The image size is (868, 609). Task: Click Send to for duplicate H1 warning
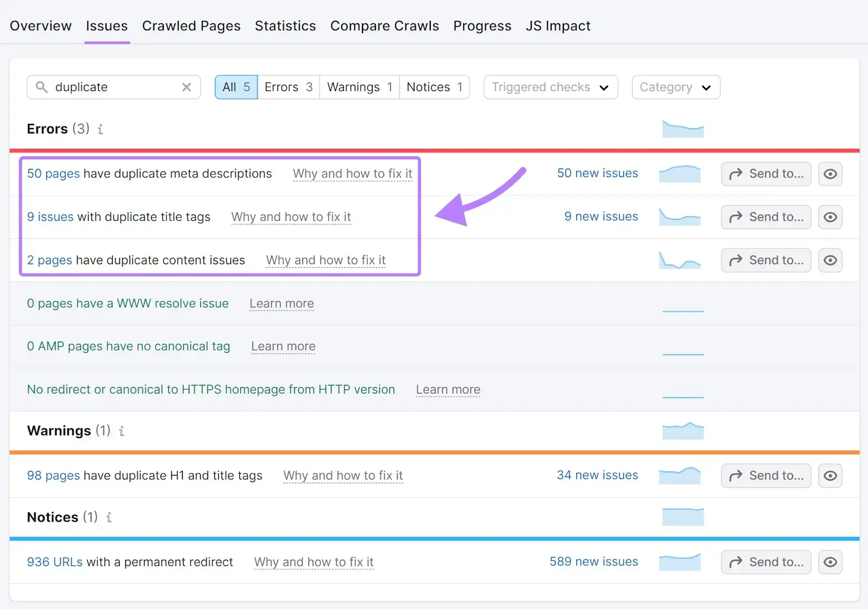click(x=765, y=475)
